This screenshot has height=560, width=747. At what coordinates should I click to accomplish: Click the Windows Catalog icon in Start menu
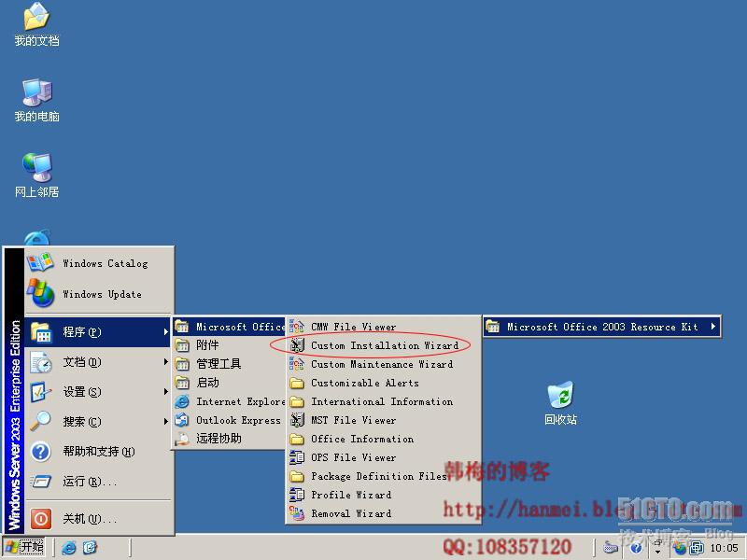[40, 263]
